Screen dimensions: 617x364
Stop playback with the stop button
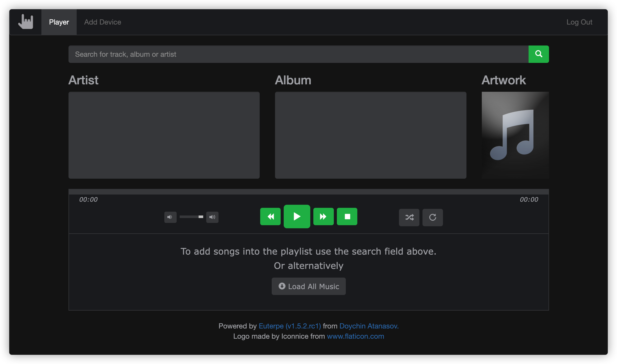(x=347, y=217)
